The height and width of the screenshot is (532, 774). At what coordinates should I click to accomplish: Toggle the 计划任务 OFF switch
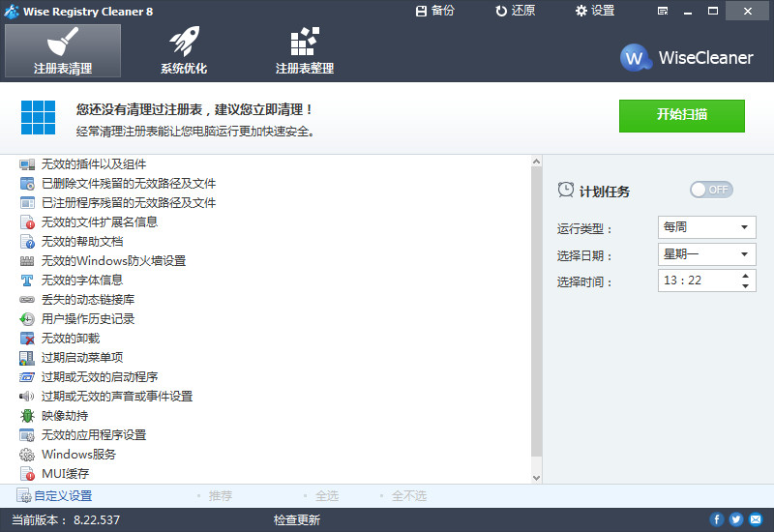point(711,190)
